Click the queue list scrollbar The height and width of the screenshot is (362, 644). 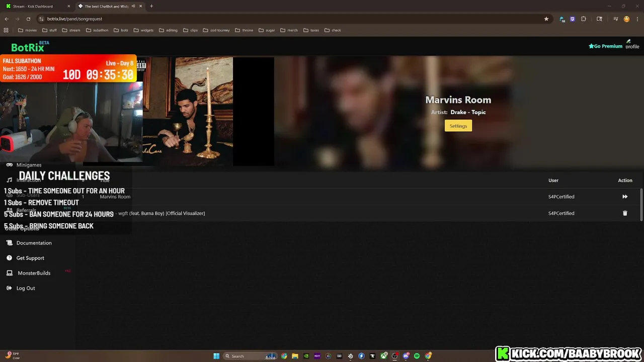(x=641, y=205)
